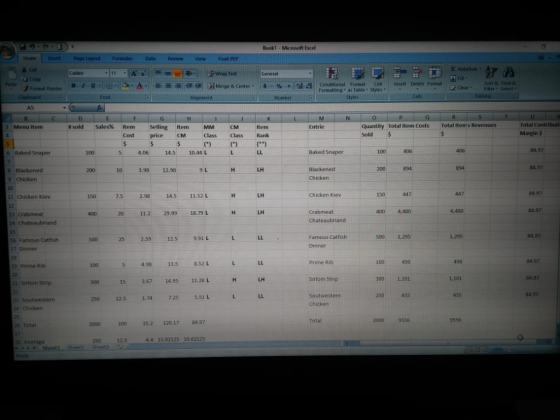Switch to the Formulas tab
Image resolution: width=560 pixels, height=420 pixels.
pos(122,59)
